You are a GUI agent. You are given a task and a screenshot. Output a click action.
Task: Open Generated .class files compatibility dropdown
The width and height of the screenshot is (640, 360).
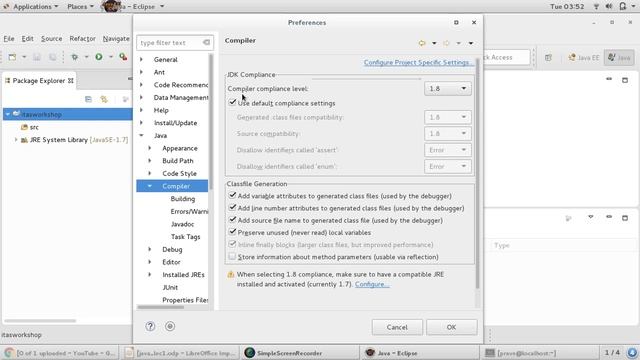pos(448,117)
